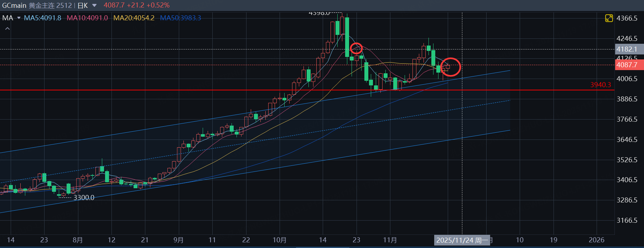Viewport: 644px width, 248px height.
Task: Open the 日K period dropdown arrow
Action: [94, 5]
